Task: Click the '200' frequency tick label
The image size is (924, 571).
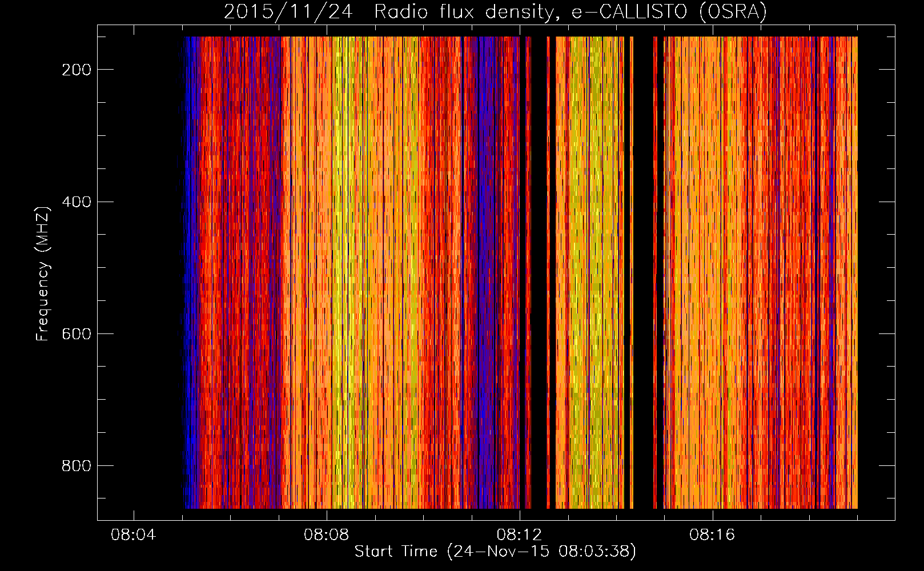Action: [x=77, y=70]
